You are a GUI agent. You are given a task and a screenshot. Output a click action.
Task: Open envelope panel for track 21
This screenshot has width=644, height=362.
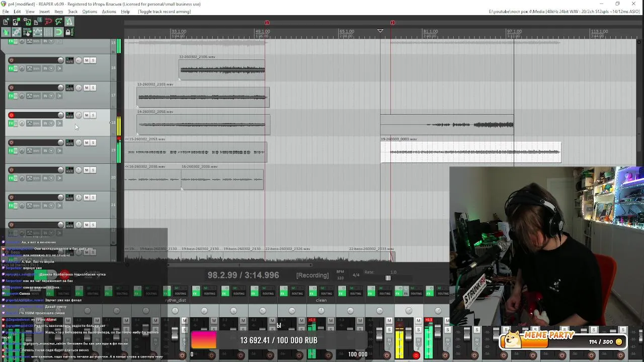29,206
